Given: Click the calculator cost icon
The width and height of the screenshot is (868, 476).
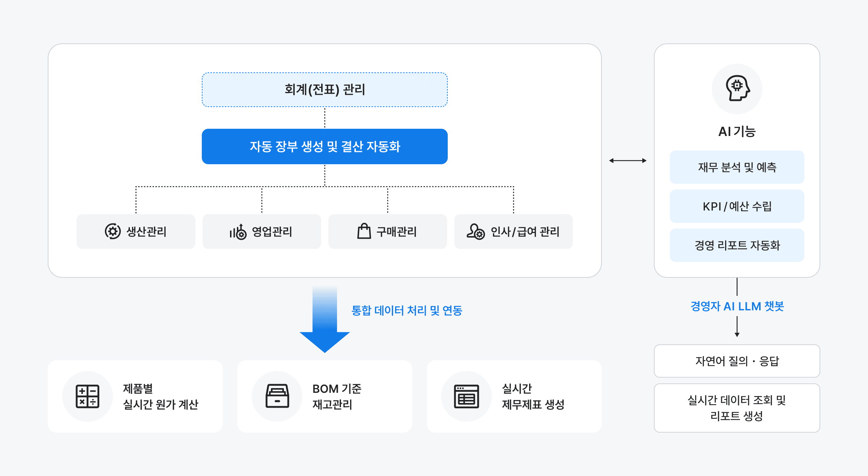Looking at the screenshot, I should pos(88,396).
